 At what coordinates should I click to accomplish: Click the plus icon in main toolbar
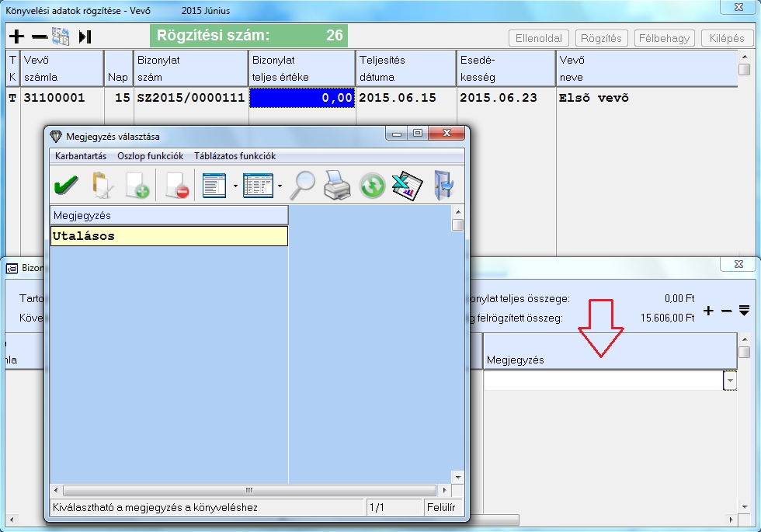click(16, 37)
